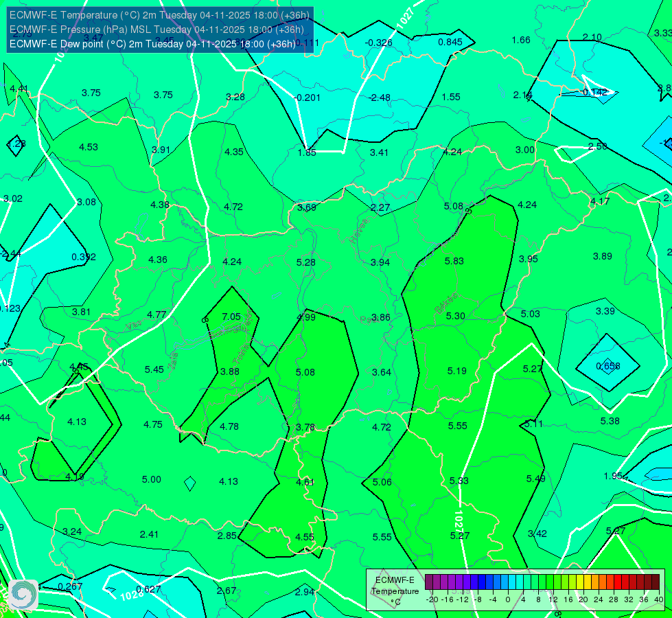Click the 5.49 temperature value
672x618 pixels.
[x=535, y=479]
